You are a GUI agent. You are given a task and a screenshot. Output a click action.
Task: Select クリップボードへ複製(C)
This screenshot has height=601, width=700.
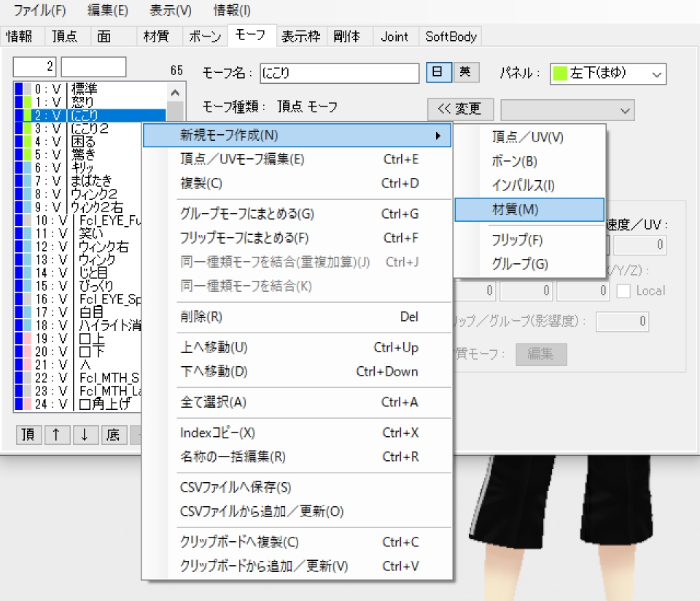(297, 542)
